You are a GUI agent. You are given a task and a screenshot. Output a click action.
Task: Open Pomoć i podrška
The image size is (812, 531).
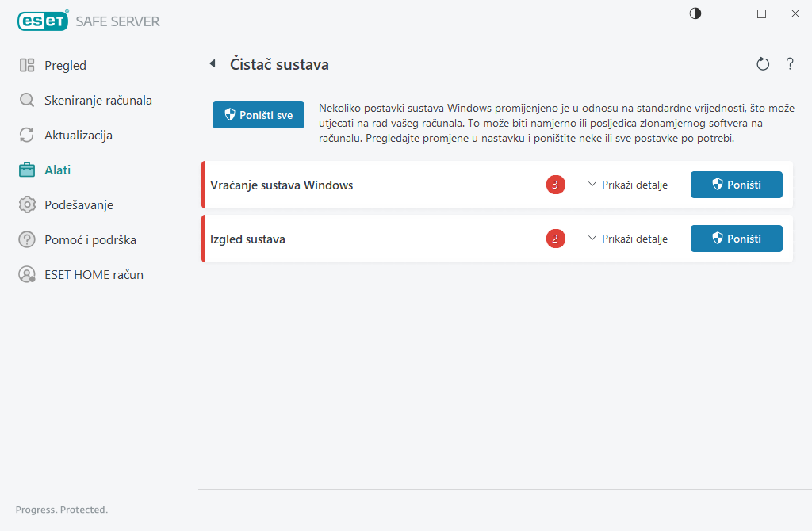point(78,239)
